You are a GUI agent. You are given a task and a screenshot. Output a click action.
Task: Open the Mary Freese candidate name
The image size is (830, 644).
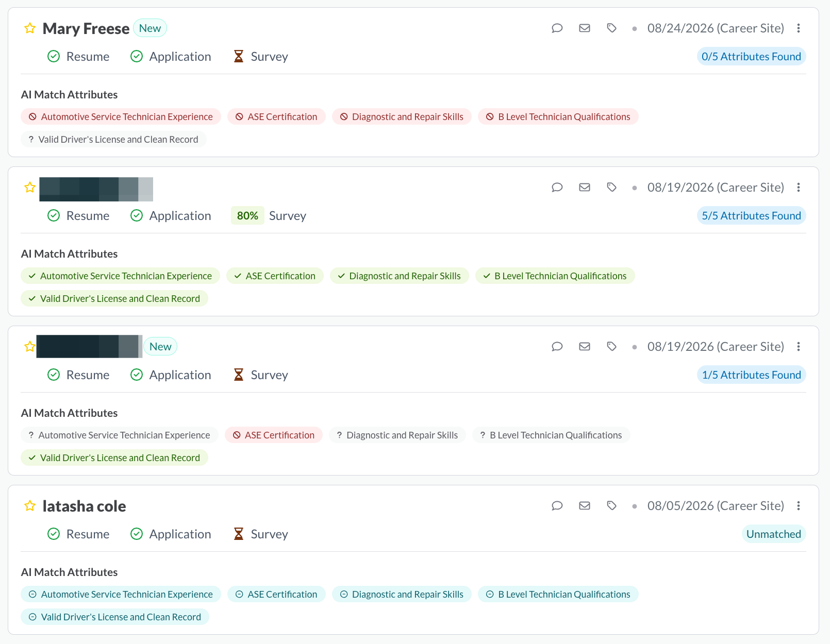86,28
